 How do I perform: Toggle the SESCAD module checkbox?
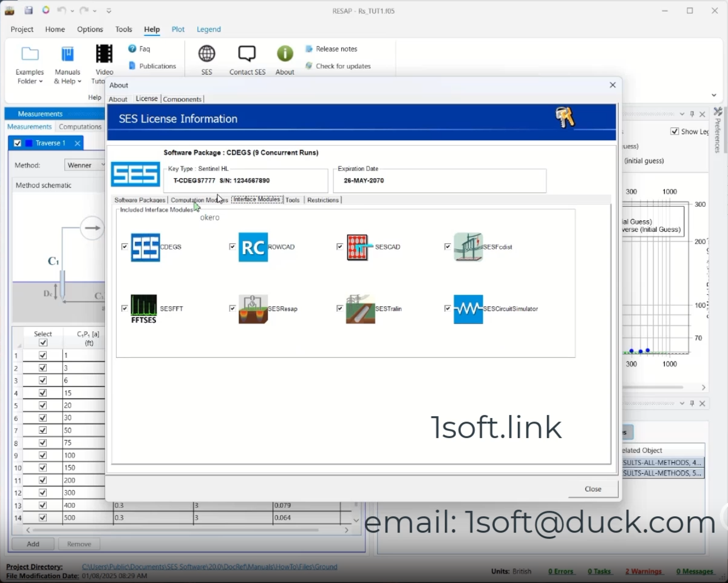(x=340, y=247)
